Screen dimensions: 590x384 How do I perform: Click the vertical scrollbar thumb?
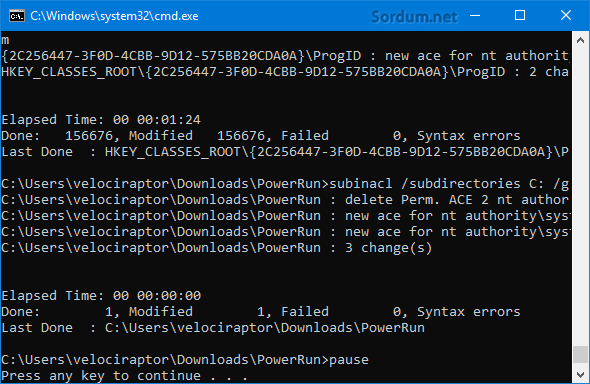pos(580,354)
